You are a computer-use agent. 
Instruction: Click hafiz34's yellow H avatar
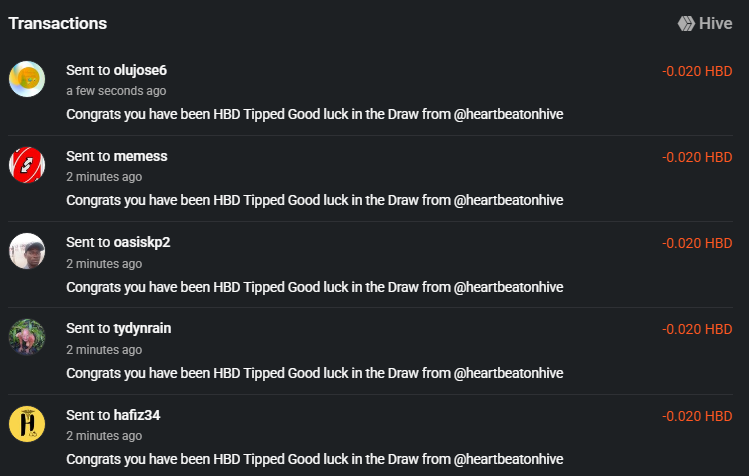pos(27,424)
